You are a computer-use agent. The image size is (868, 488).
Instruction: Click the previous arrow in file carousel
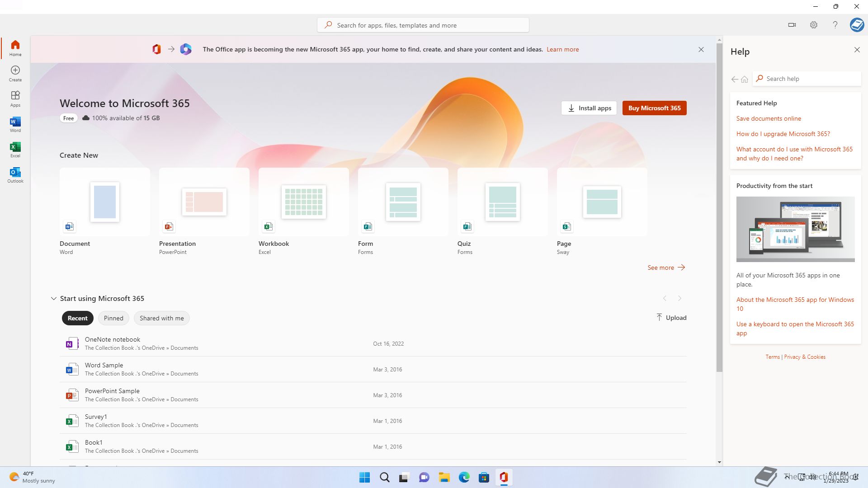pyautogui.click(x=665, y=298)
